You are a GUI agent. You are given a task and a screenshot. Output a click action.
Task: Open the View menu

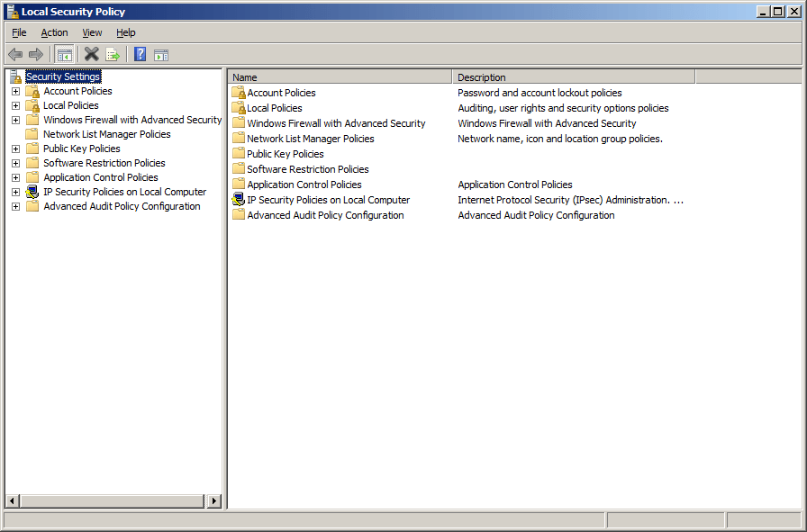pos(92,32)
